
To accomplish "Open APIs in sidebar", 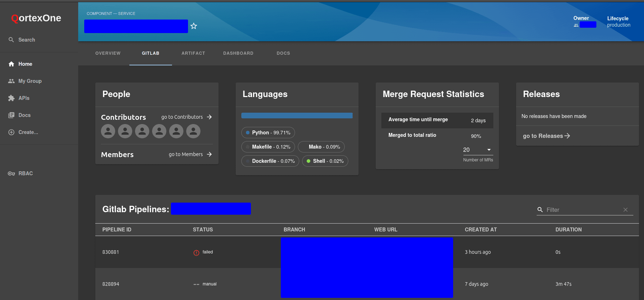I will click(x=39, y=98).
